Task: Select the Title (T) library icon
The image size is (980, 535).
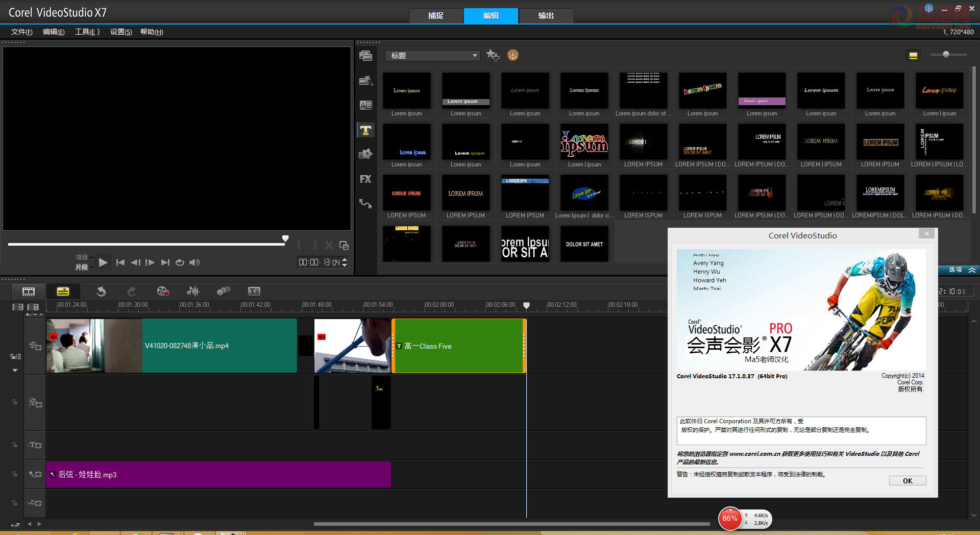Action: [365, 130]
